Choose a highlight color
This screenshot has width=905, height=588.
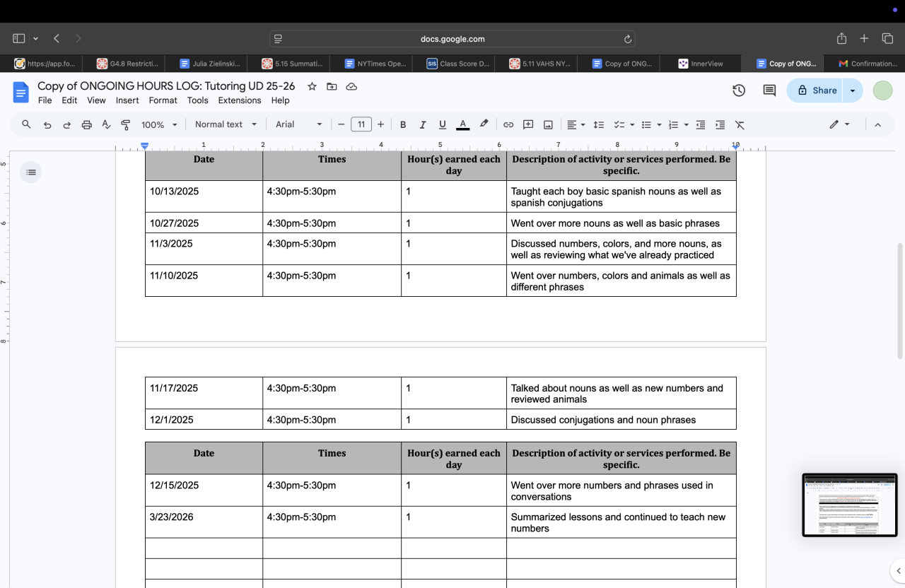click(x=484, y=124)
